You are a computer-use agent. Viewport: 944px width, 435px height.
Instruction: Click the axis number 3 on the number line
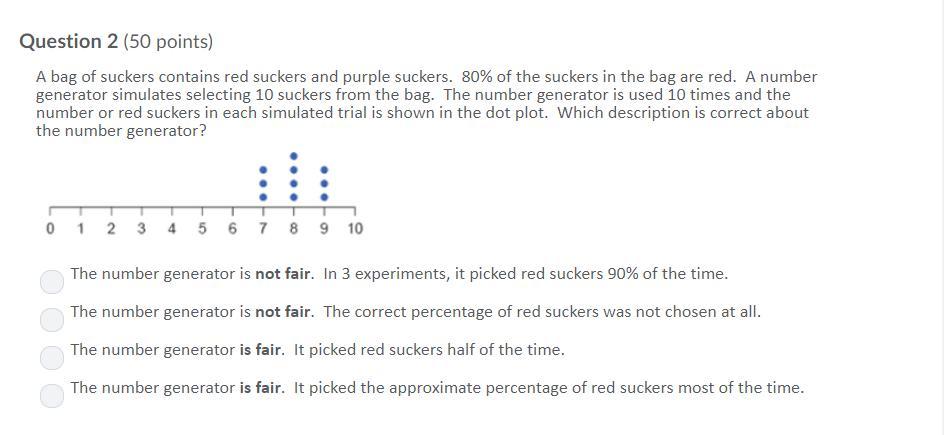pos(141,229)
